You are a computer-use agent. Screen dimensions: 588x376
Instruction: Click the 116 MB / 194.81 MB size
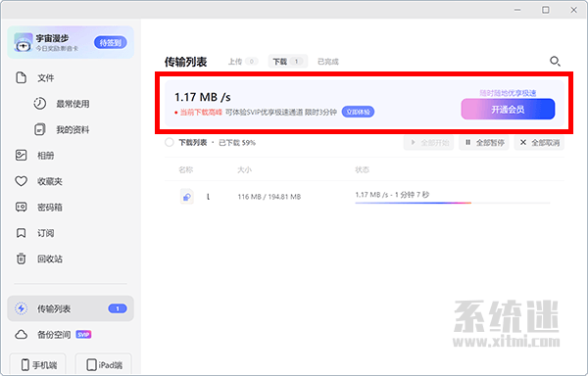coord(269,197)
